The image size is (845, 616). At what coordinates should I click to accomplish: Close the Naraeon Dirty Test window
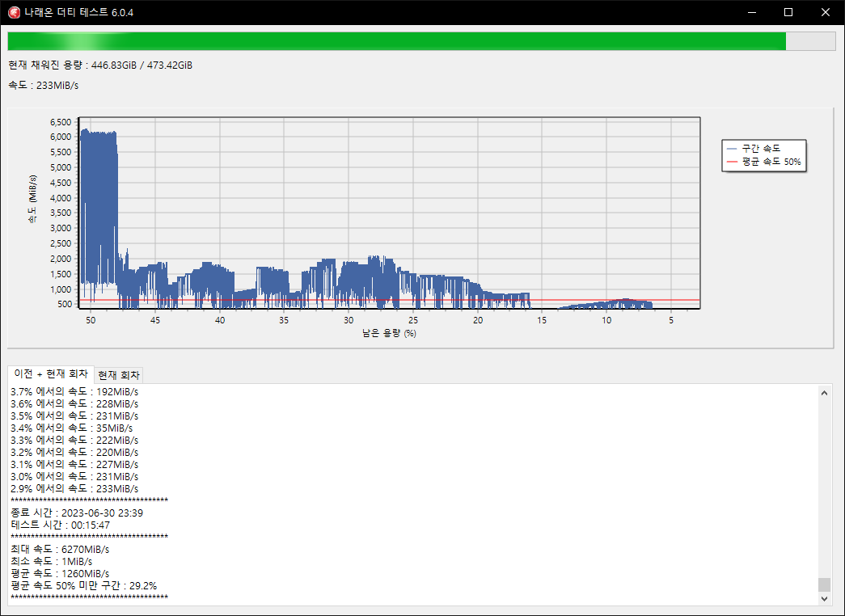click(826, 12)
